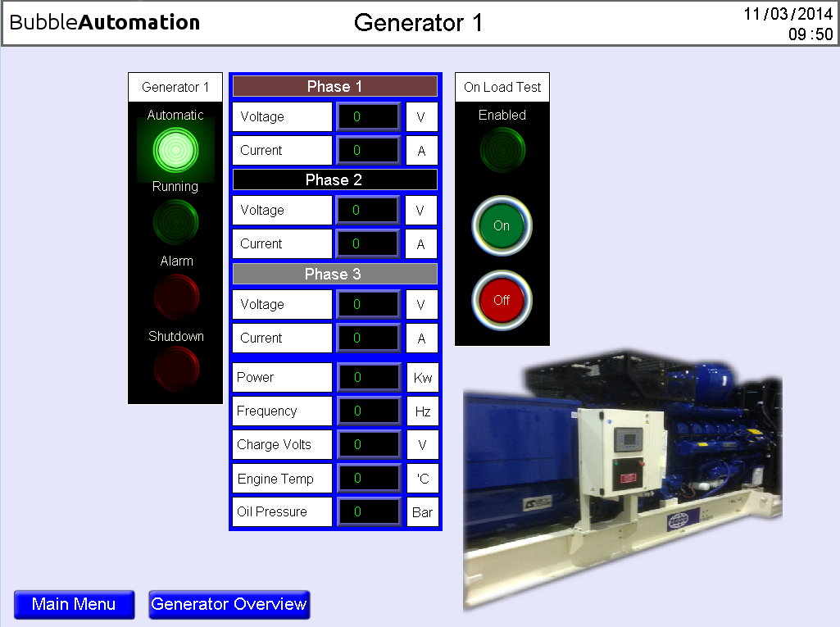Click the Frequency label

(282, 411)
